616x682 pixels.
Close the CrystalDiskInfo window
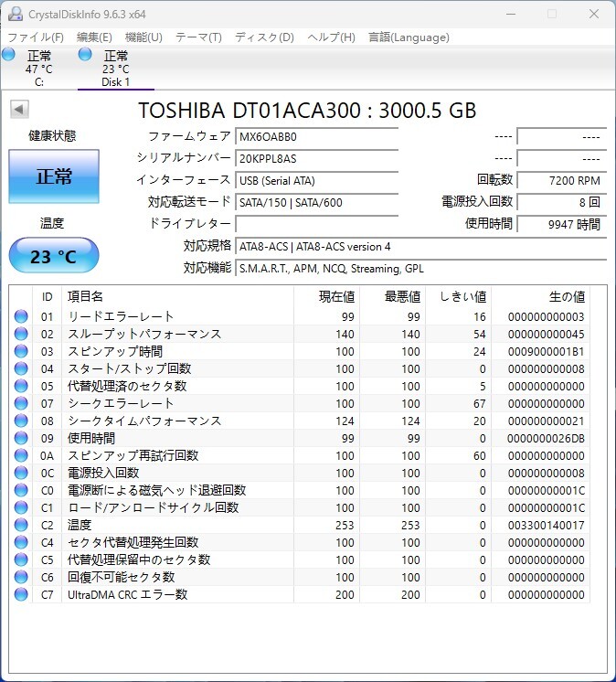coord(594,14)
